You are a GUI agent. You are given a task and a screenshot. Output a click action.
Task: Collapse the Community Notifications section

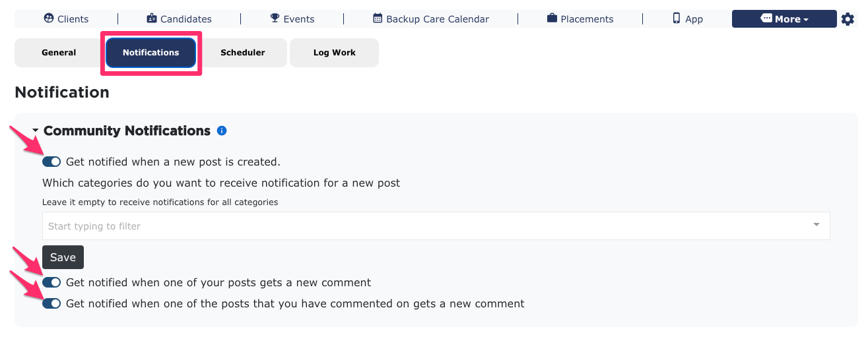point(36,131)
